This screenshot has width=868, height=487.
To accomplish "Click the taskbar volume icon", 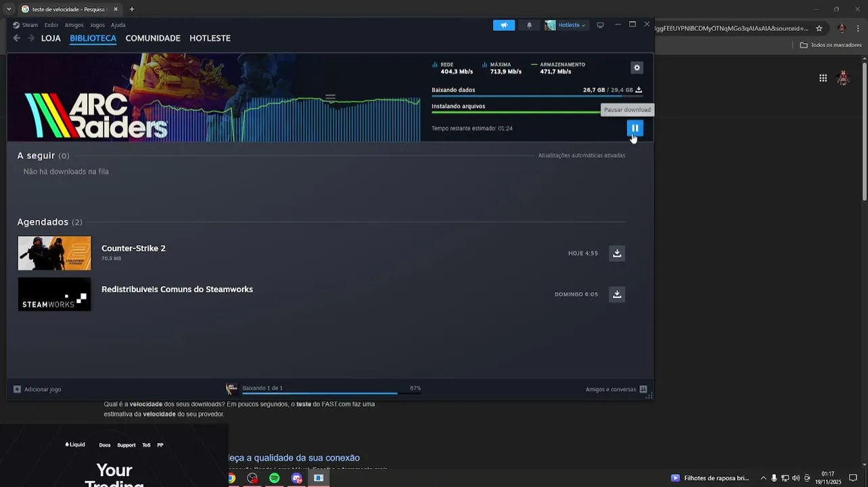I will (x=796, y=478).
